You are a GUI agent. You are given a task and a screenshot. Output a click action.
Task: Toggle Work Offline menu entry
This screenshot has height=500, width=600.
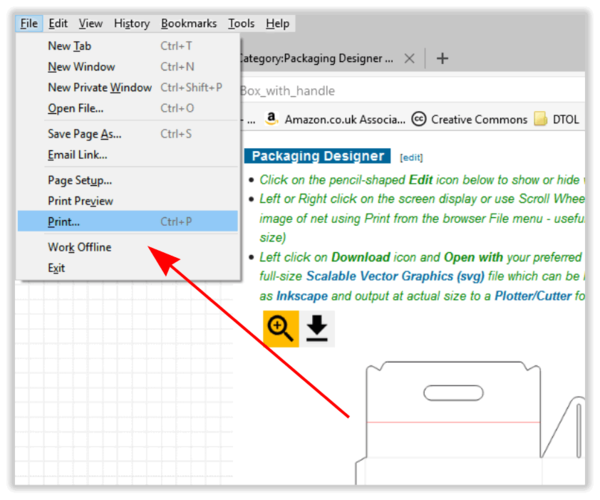pyautogui.click(x=128, y=247)
